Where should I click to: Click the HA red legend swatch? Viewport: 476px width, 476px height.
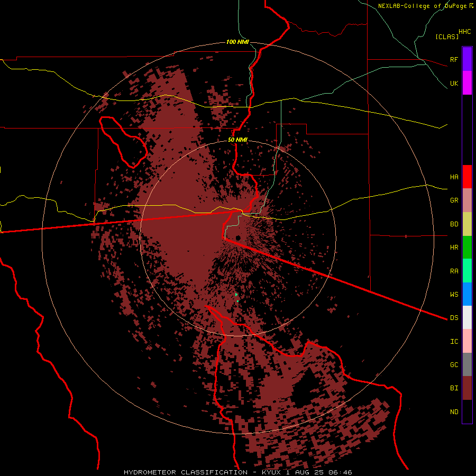click(x=467, y=177)
